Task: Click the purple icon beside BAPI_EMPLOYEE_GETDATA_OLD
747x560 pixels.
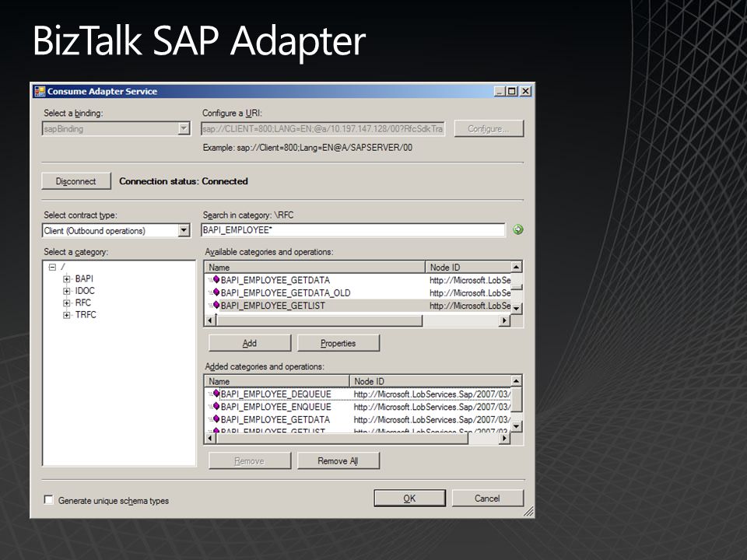Action: click(x=216, y=292)
